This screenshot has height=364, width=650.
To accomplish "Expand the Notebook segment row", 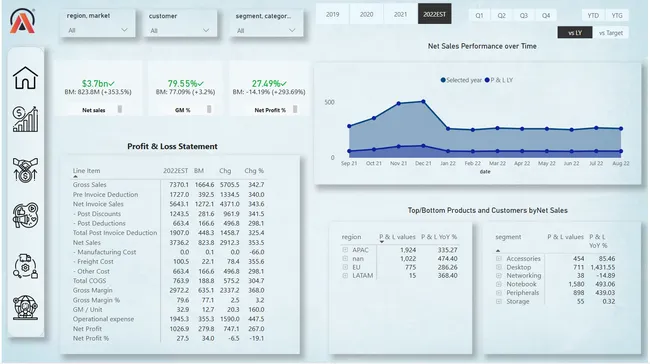I will coord(499,284).
